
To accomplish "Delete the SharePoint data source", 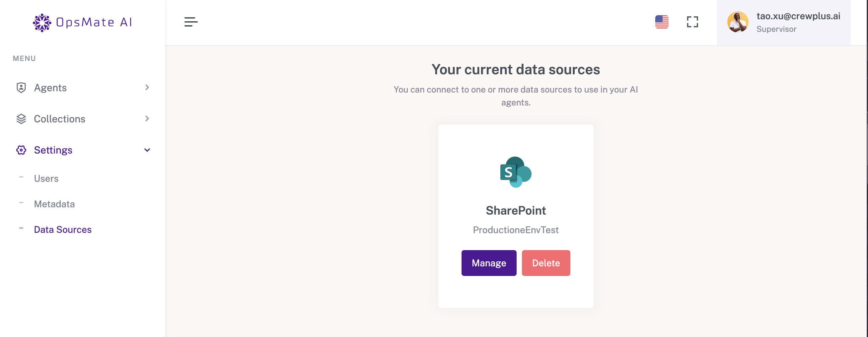I will [546, 263].
